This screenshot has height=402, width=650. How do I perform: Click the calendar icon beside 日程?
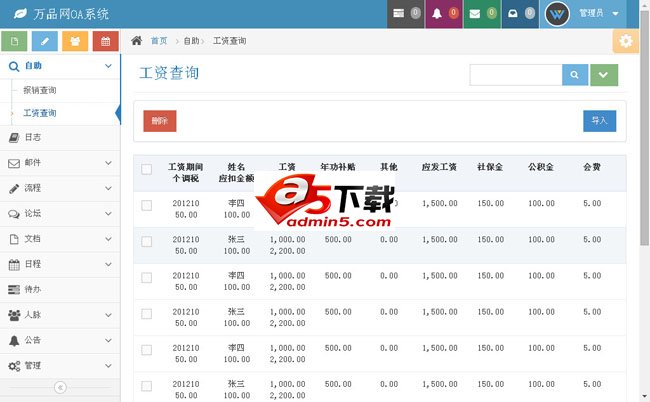[14, 264]
